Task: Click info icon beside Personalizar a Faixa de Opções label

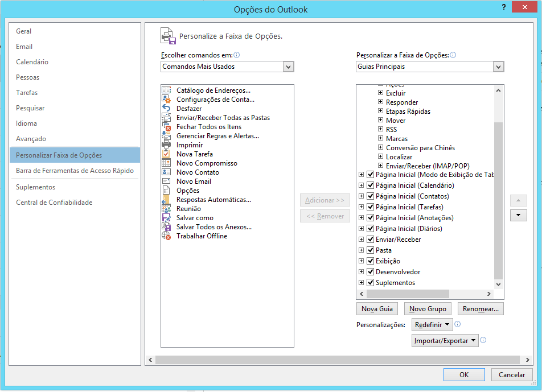Action: pos(453,55)
